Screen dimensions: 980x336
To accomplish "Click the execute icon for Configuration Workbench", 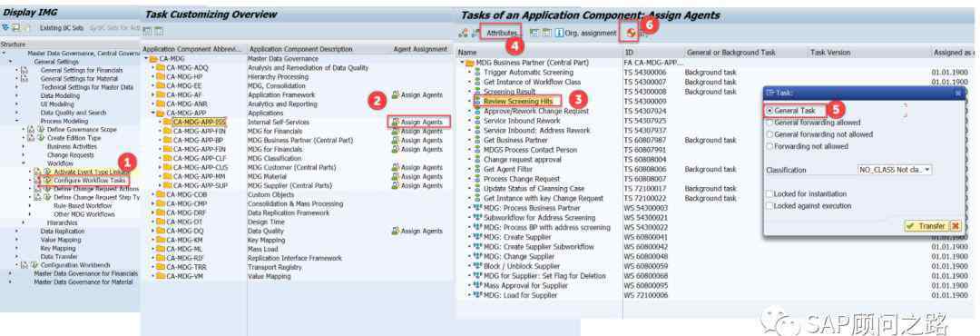I will pyautogui.click(x=34, y=265).
